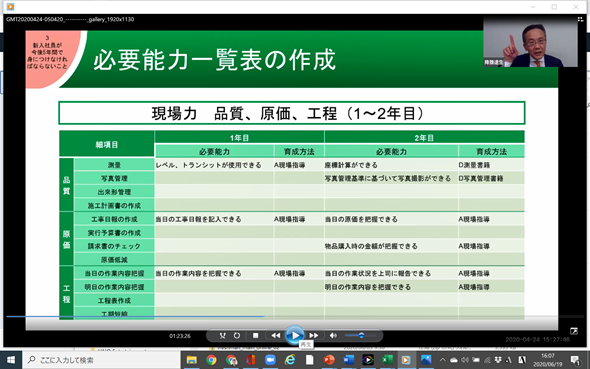Image resolution: width=590 pixels, height=369 pixels.
Task: Click the 請求書のチェック row label
Action: pyautogui.click(x=114, y=246)
